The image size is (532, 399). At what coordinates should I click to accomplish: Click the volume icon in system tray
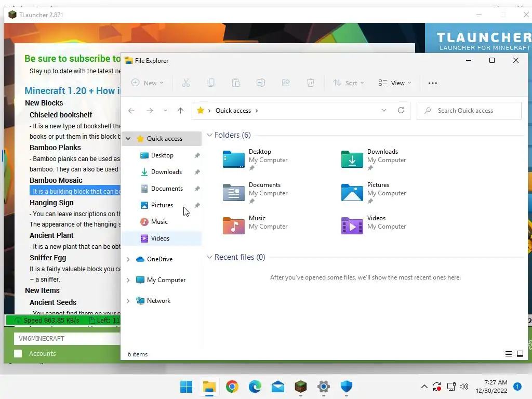click(464, 387)
